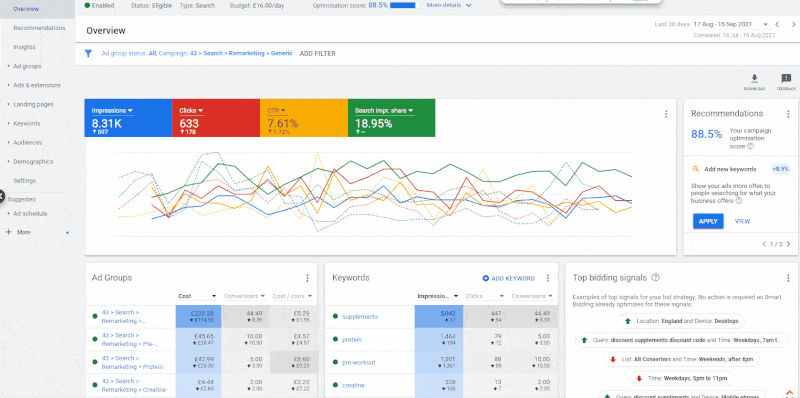
Task: Click green status dot for protein keyword
Action: pos(335,339)
